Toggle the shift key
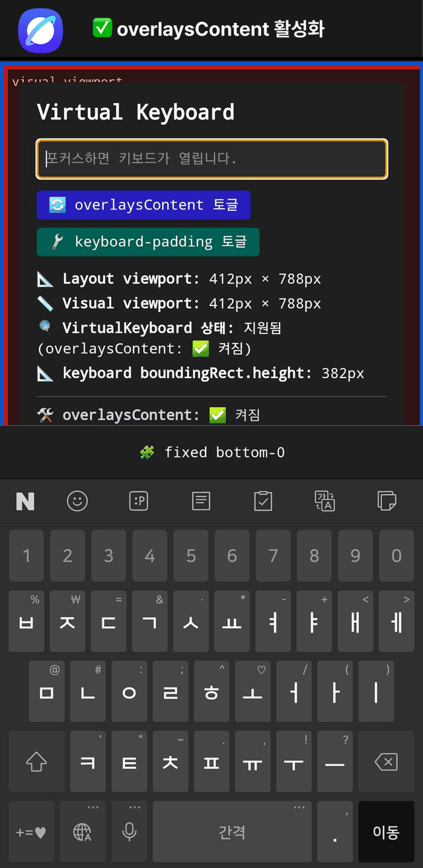This screenshot has height=868, width=423. click(36, 762)
